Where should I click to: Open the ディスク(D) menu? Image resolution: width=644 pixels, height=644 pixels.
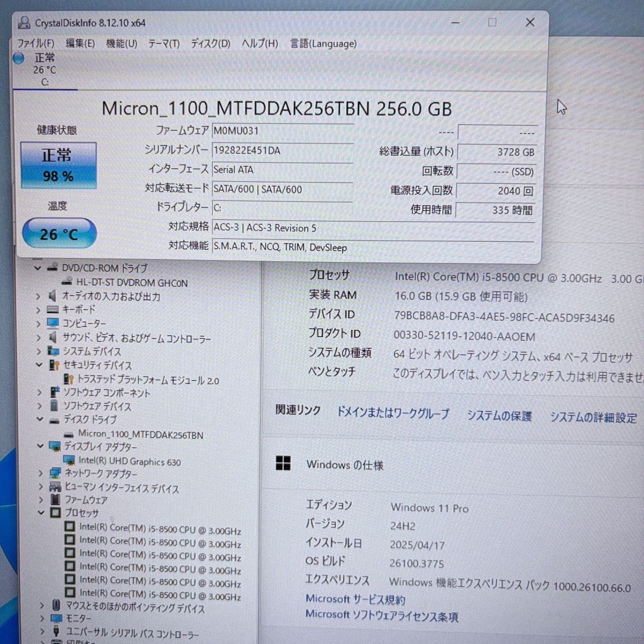[x=211, y=43]
